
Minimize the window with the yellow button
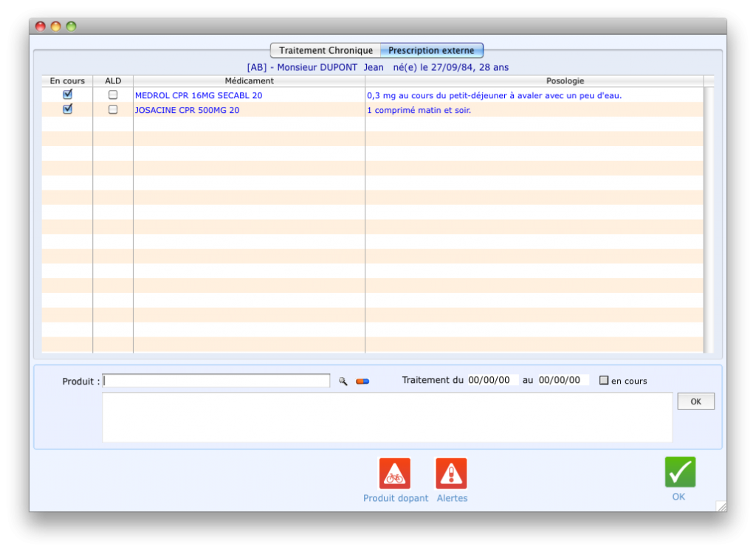click(x=56, y=27)
